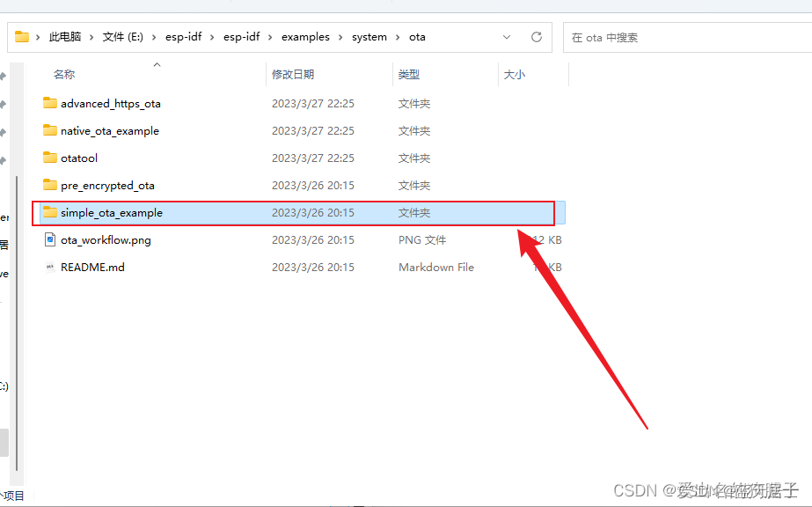Toggle the sort direction arrow on 名称 column
812x507 pixels.
(x=157, y=63)
